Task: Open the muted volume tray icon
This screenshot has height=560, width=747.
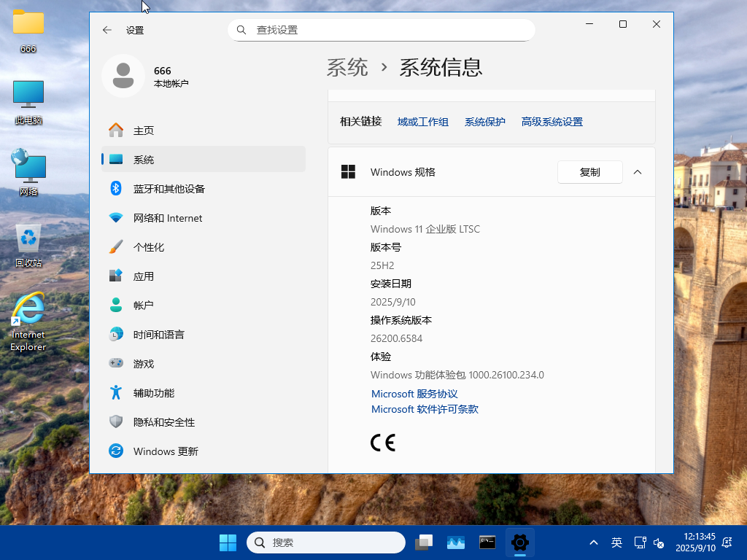Action: click(659, 542)
